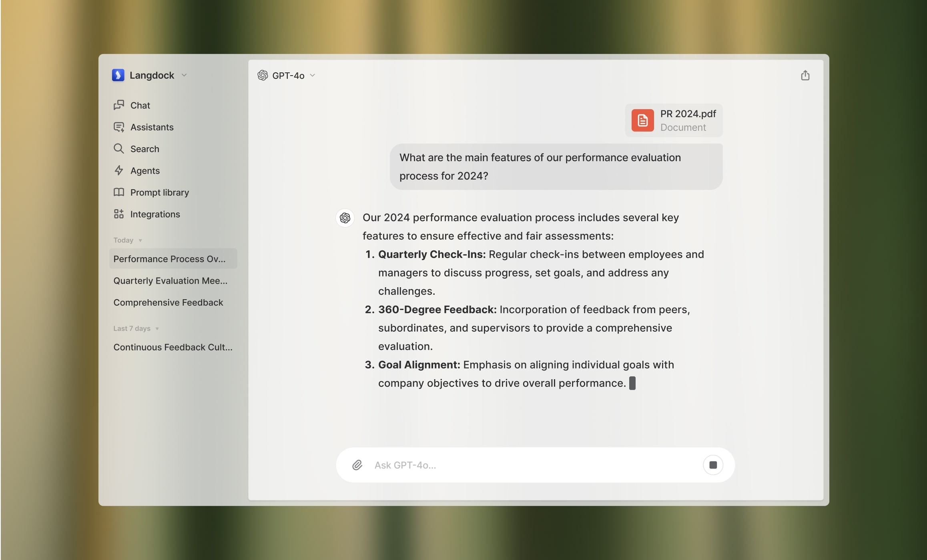Viewport: 927px width, 560px height.
Task: Open the Continuous Feedback Cult... conversation
Action: point(173,347)
